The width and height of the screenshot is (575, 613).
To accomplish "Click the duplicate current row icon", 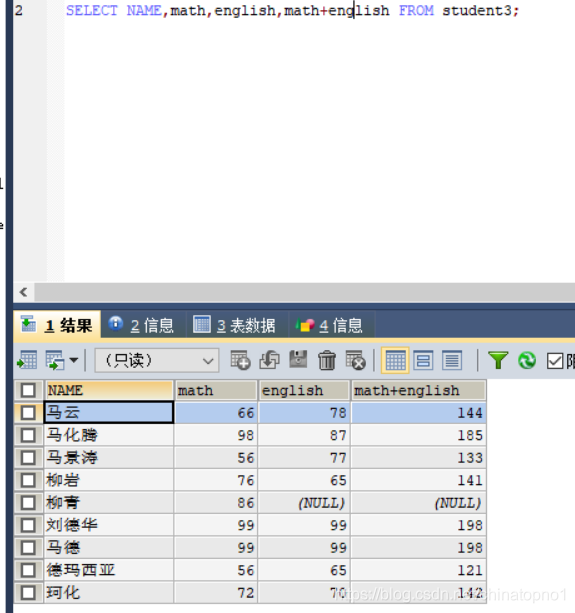I will tap(269, 360).
